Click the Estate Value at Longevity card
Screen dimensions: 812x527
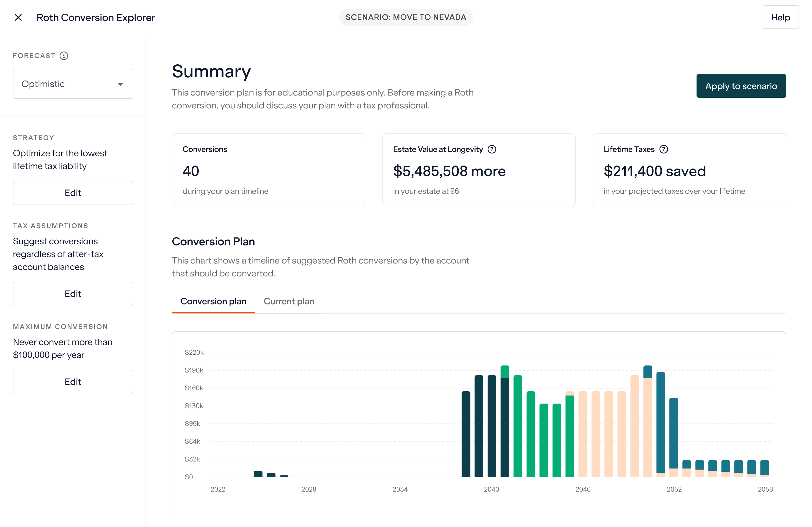479,170
